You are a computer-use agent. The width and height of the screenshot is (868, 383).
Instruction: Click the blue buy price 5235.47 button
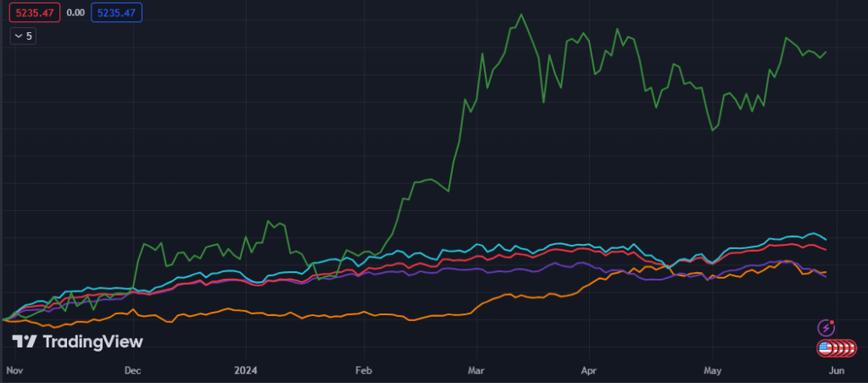pos(117,13)
